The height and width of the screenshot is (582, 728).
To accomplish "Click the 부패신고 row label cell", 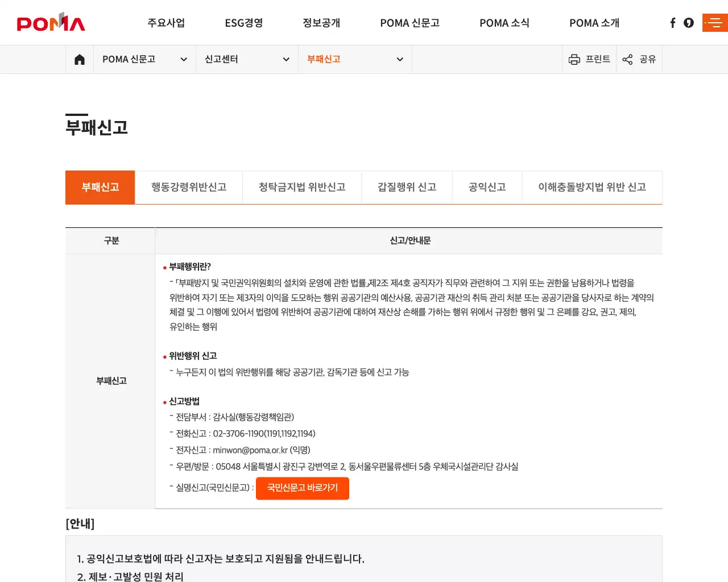I will pos(111,381).
